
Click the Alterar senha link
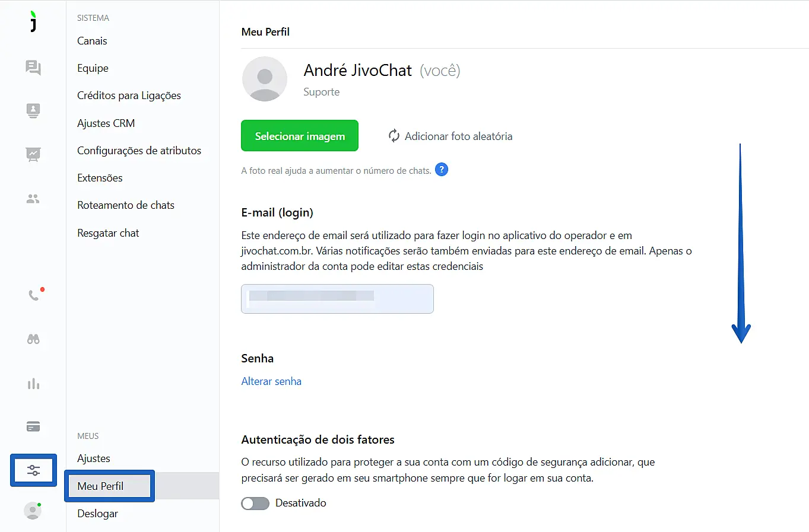(271, 381)
